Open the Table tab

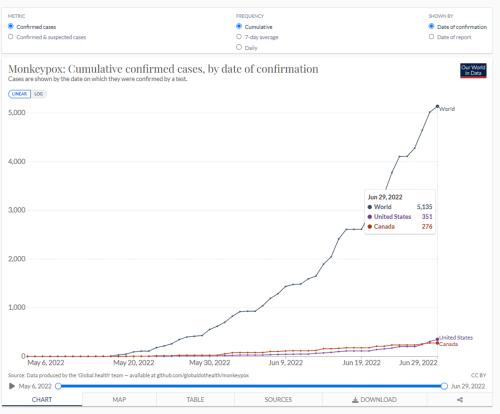coord(195,399)
